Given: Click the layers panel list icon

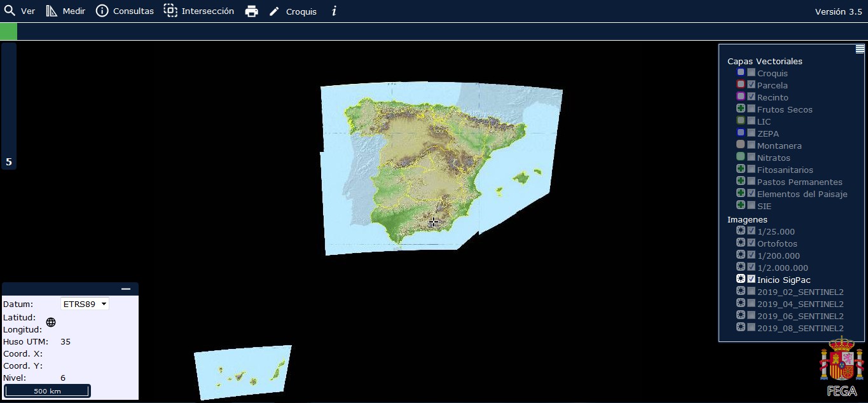Looking at the screenshot, I should pyautogui.click(x=860, y=49).
